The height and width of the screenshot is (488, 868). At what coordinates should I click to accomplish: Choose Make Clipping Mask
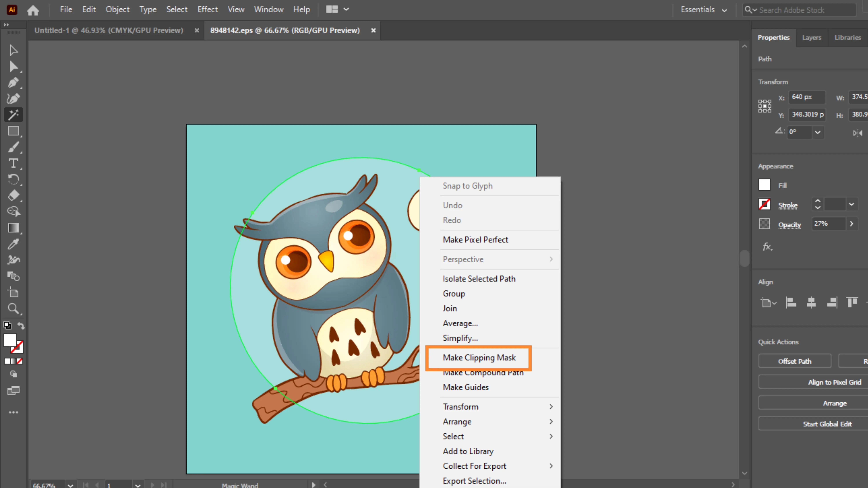pyautogui.click(x=479, y=358)
